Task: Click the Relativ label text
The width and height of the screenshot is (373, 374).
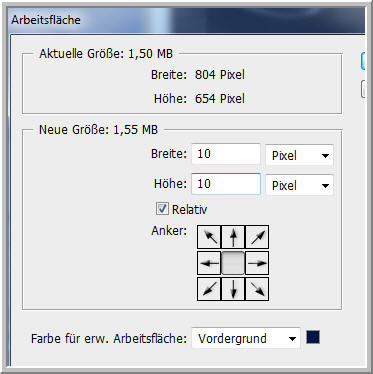Action: click(x=189, y=210)
